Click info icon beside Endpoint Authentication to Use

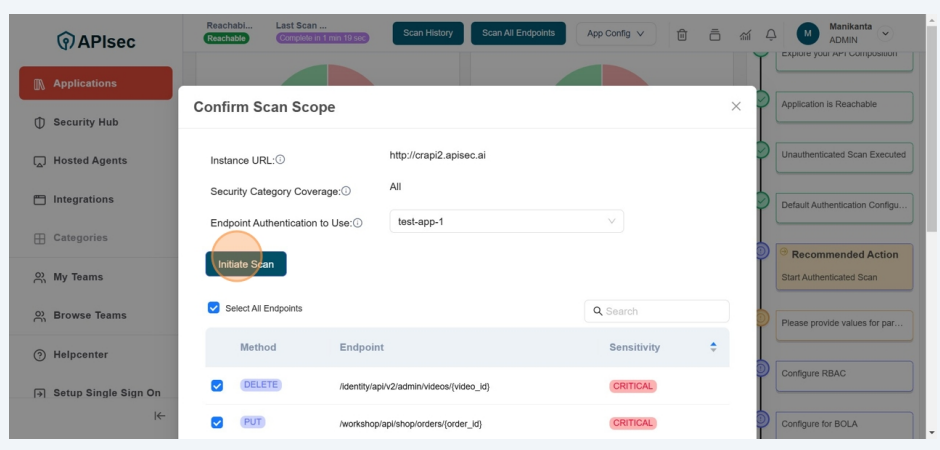coord(357,223)
